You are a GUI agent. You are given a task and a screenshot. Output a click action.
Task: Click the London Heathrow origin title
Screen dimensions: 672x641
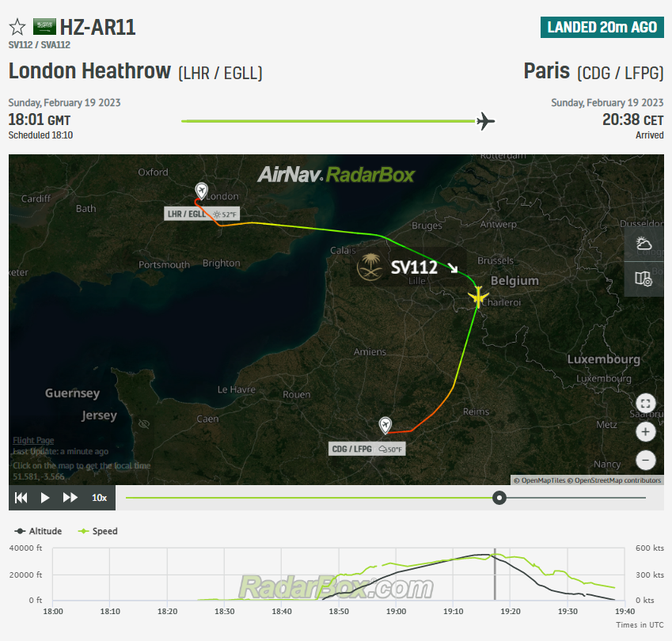click(x=89, y=71)
